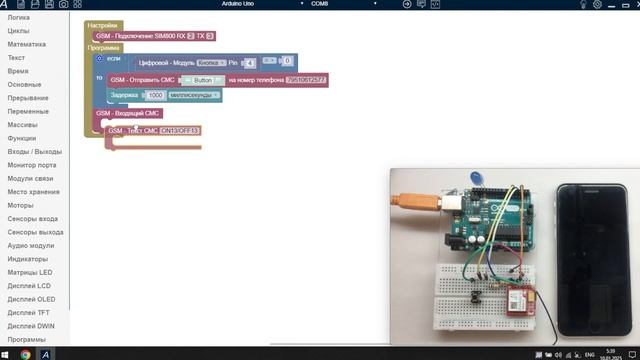Select the Переменные category
640x360 pixels.
click(28, 111)
